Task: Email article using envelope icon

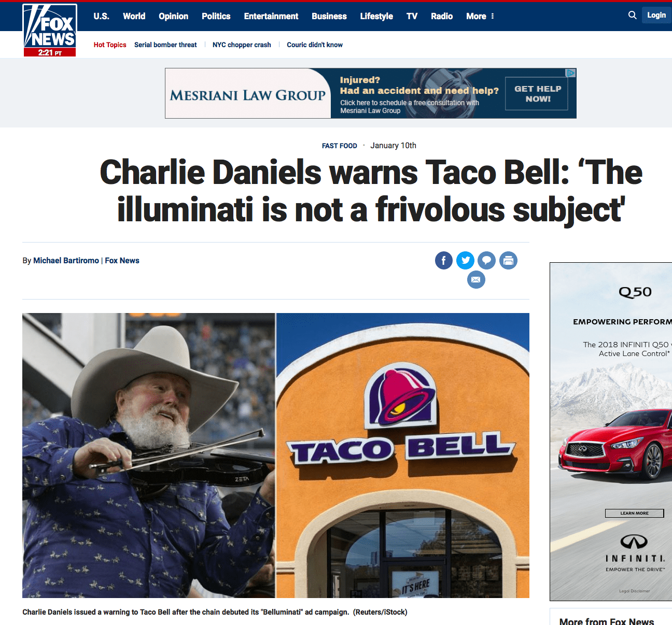Action: coord(476,280)
